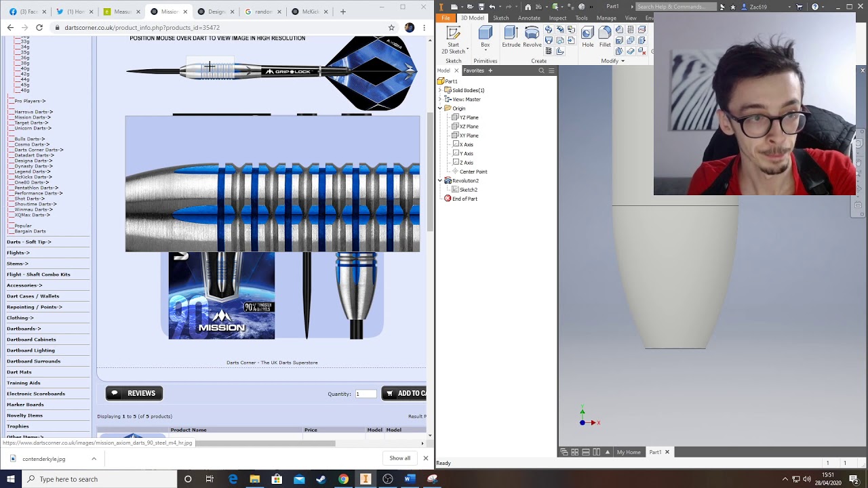Go back in Chrome

(10, 28)
